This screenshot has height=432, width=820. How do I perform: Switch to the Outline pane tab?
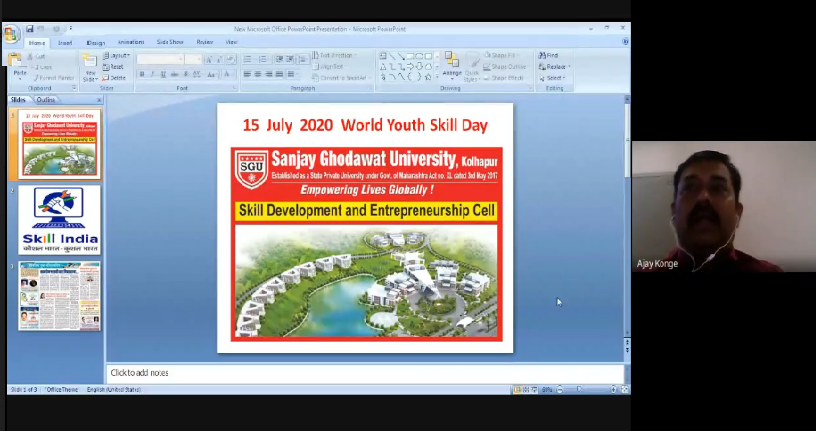pyautogui.click(x=46, y=100)
